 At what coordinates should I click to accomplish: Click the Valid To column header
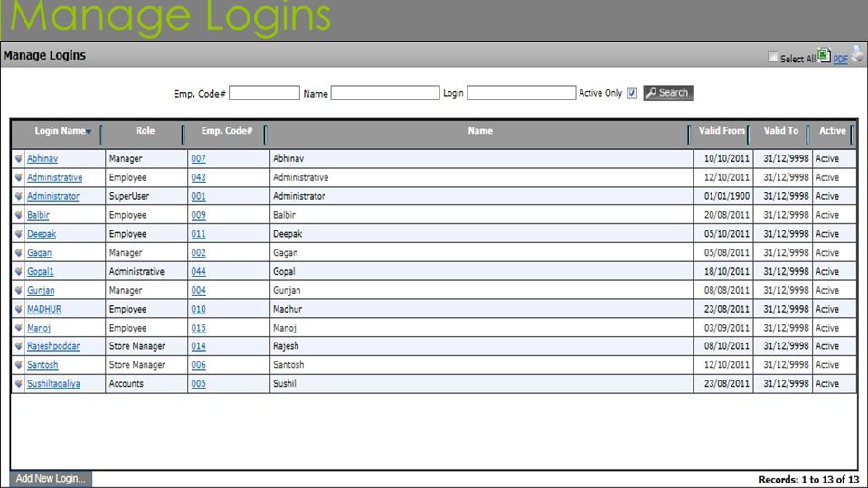[x=781, y=131]
